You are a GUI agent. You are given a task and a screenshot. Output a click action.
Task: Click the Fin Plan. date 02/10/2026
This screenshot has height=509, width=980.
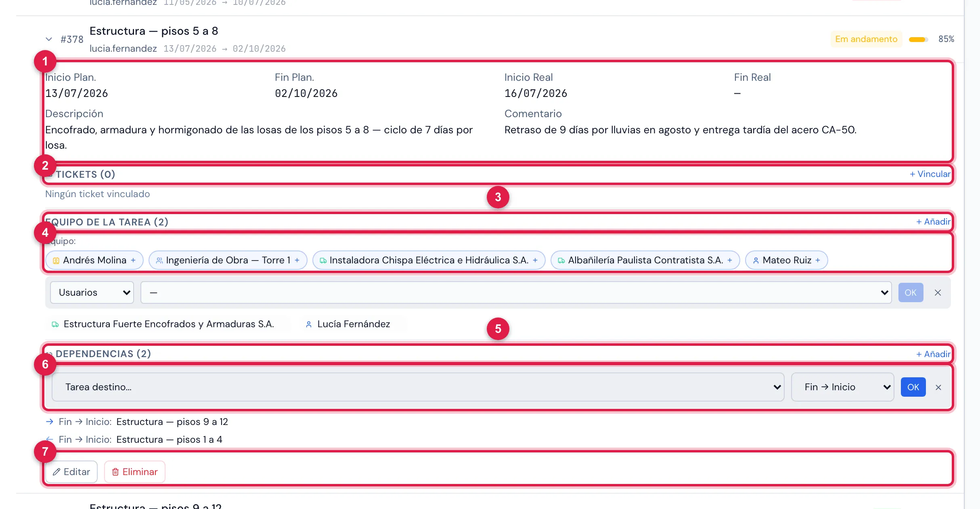(306, 93)
